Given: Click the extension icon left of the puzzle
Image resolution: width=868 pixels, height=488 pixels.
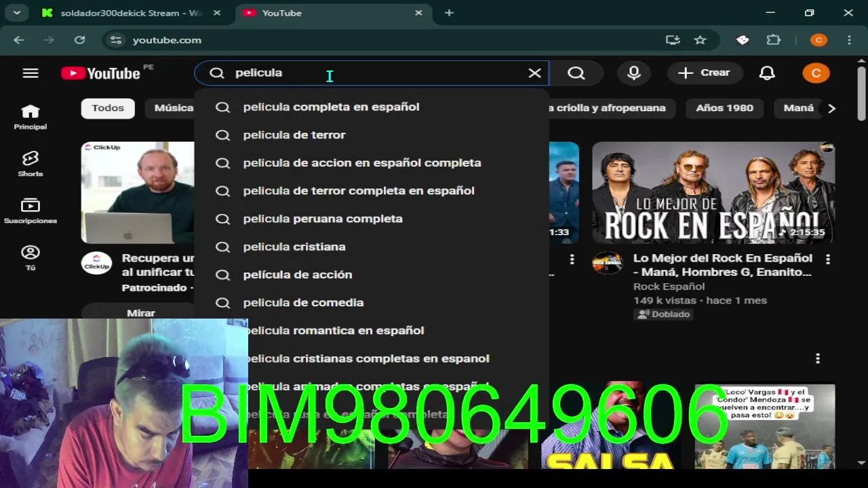Looking at the screenshot, I should (x=743, y=40).
